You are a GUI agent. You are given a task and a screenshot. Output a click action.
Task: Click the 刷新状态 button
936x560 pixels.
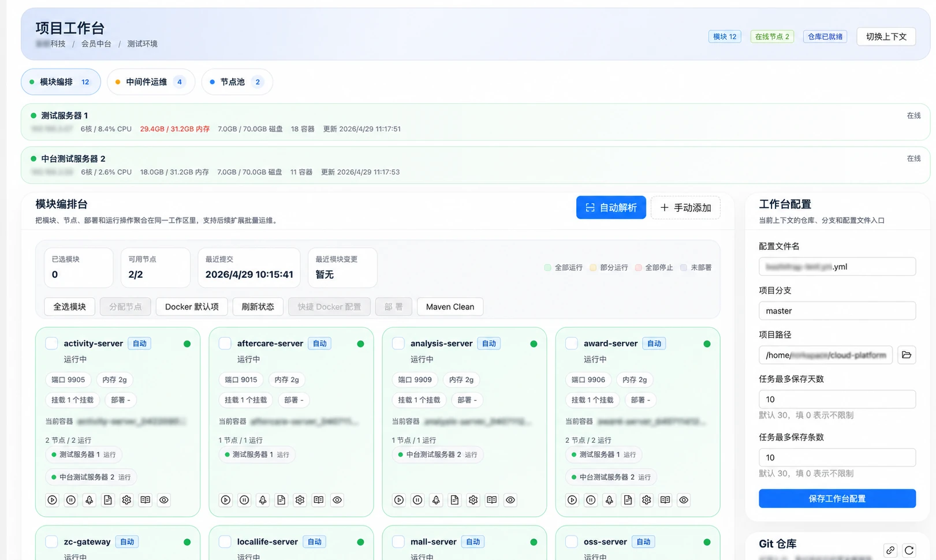pos(258,307)
